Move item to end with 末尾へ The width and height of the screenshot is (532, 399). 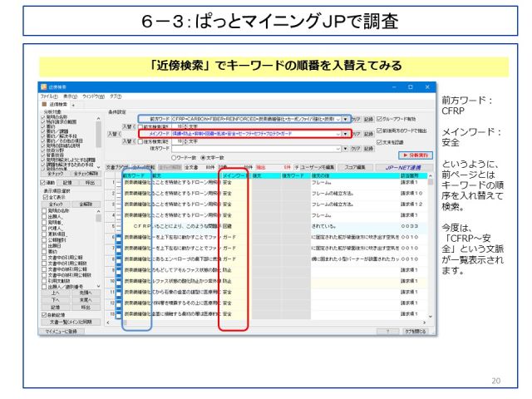click(x=86, y=300)
